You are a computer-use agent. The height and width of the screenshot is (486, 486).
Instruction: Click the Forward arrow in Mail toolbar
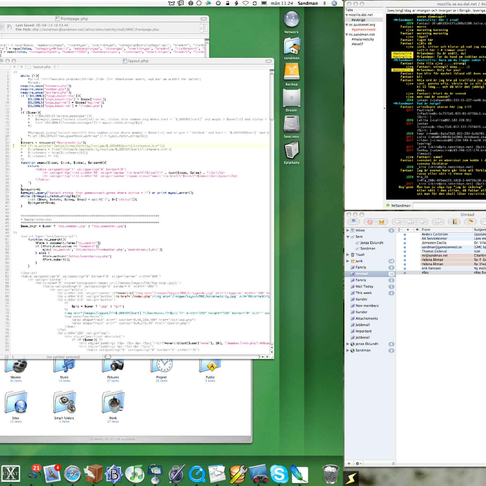[422, 222]
